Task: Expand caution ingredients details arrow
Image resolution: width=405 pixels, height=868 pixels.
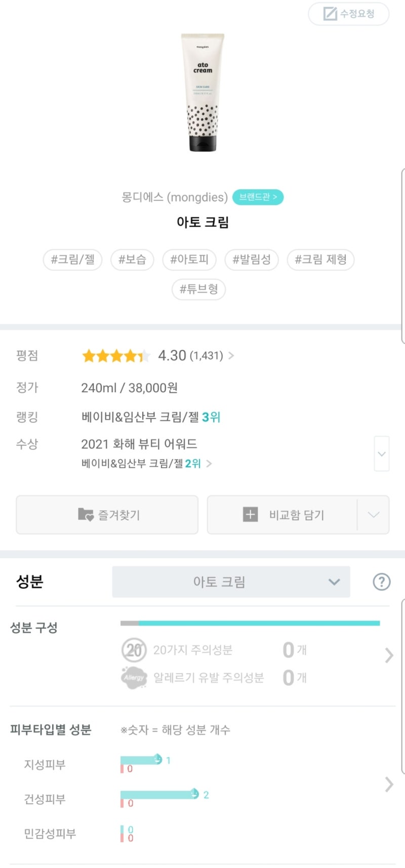Action: 389,655
